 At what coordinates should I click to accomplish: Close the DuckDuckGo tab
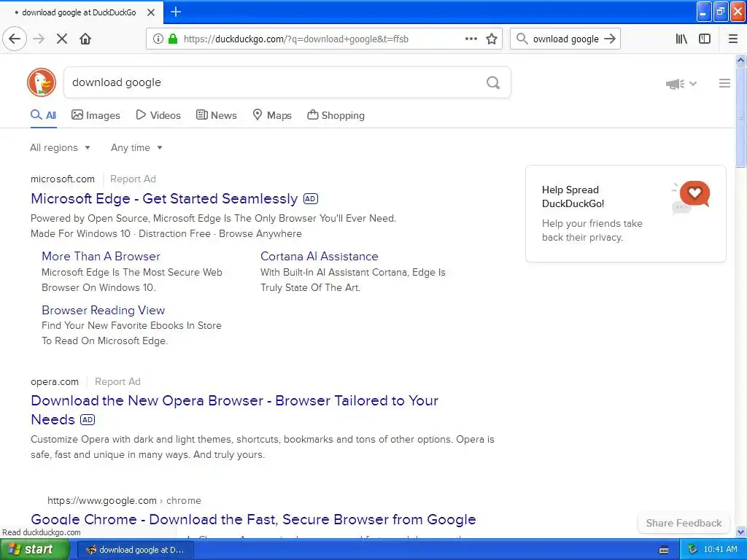click(x=150, y=12)
